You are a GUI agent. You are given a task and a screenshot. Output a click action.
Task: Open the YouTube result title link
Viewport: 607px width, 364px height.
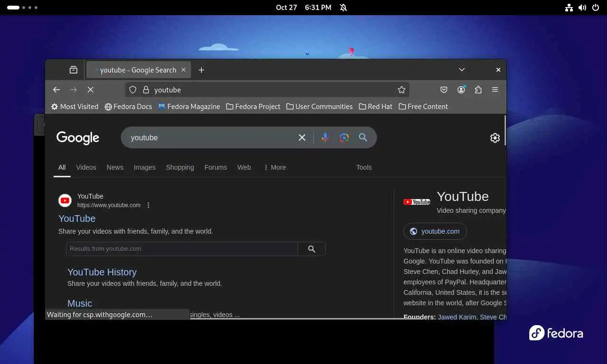[x=77, y=218]
